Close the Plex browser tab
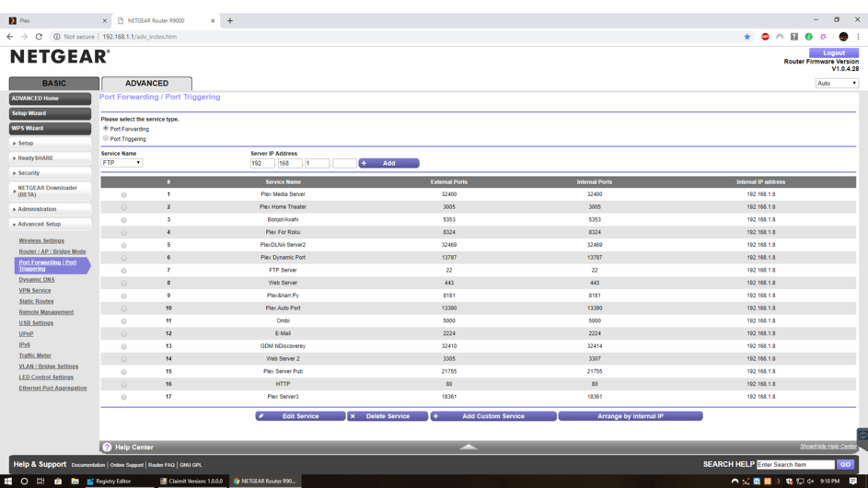Viewport: 868px width, 488px height. (105, 20)
